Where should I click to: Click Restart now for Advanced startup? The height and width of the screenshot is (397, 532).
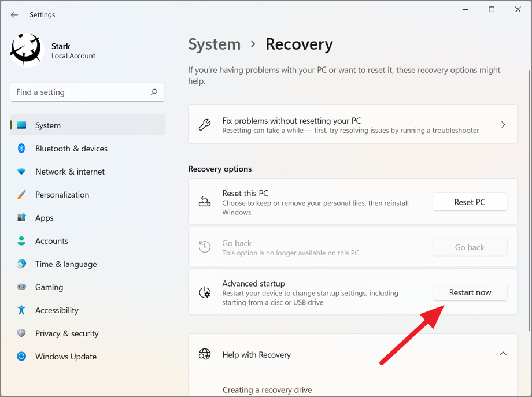point(470,292)
